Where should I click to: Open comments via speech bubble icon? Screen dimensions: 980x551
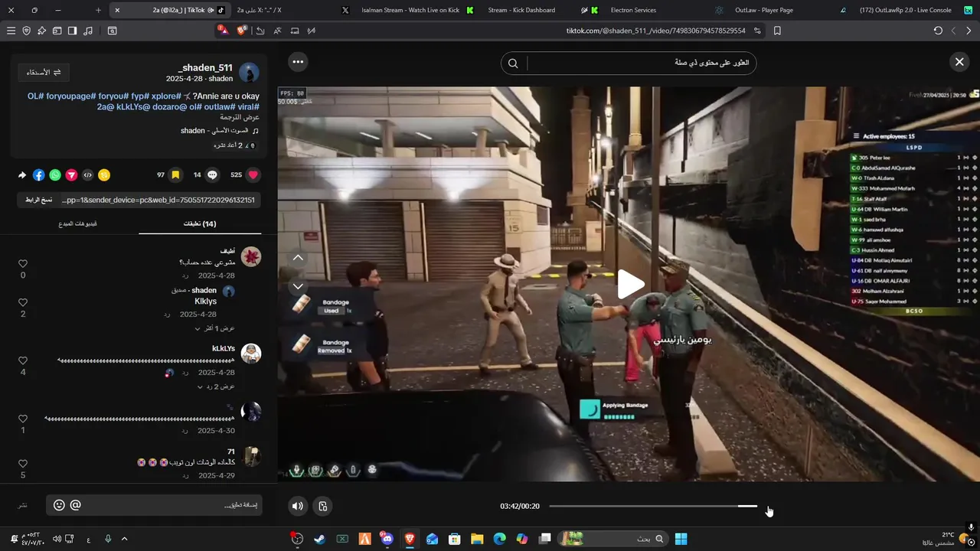[212, 174]
